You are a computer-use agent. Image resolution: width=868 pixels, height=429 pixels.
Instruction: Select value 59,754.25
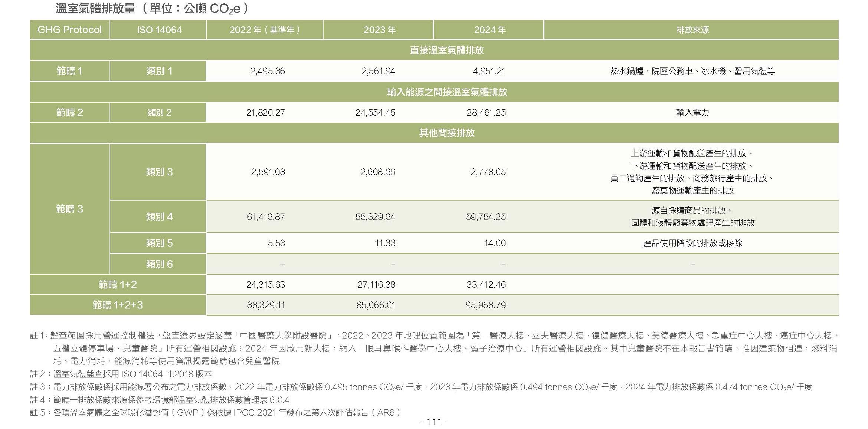[x=486, y=217]
